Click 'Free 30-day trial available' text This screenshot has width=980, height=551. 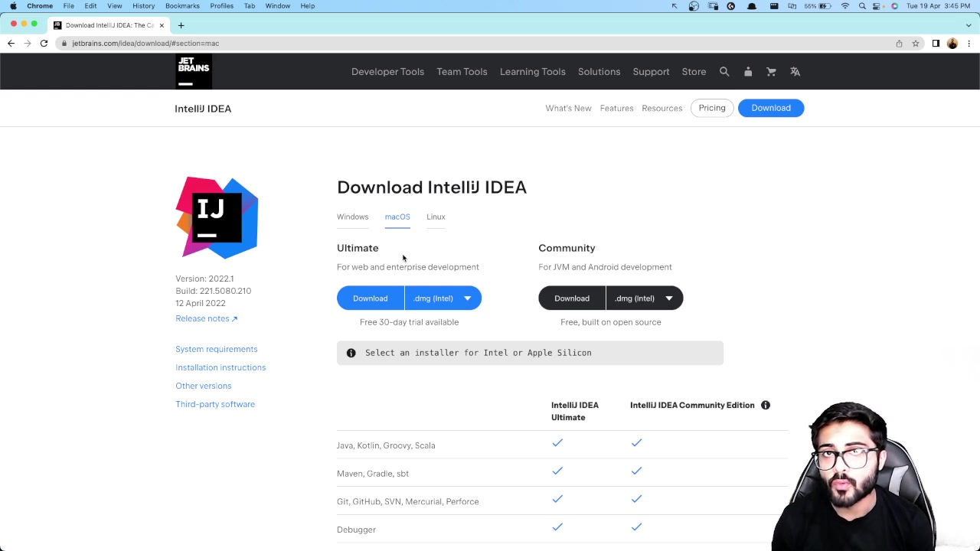pos(409,322)
